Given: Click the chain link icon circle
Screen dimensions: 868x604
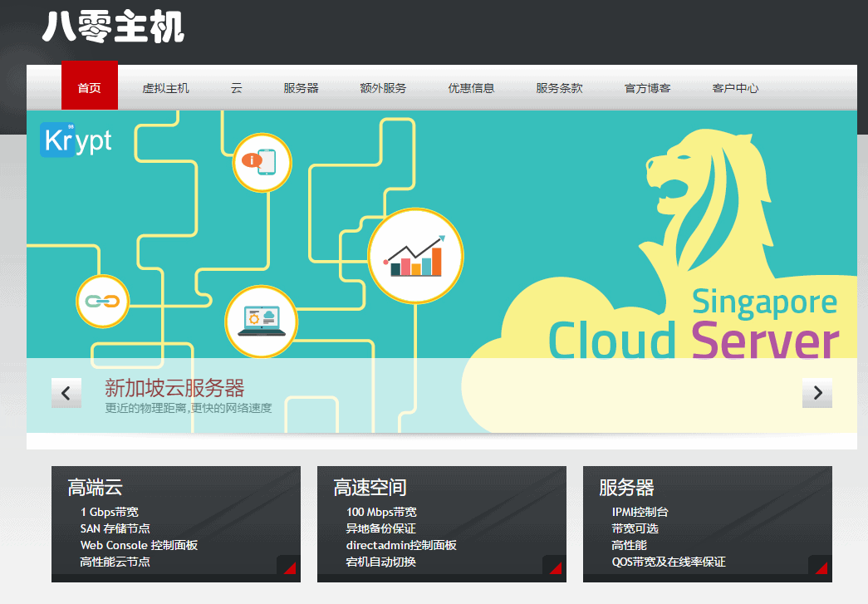Looking at the screenshot, I should click(102, 302).
